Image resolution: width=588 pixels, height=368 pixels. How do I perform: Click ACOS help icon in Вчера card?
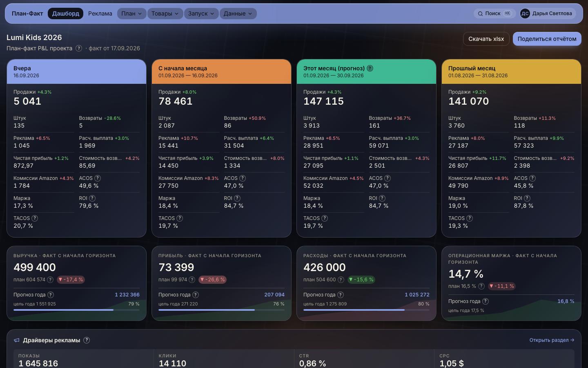[x=97, y=178]
